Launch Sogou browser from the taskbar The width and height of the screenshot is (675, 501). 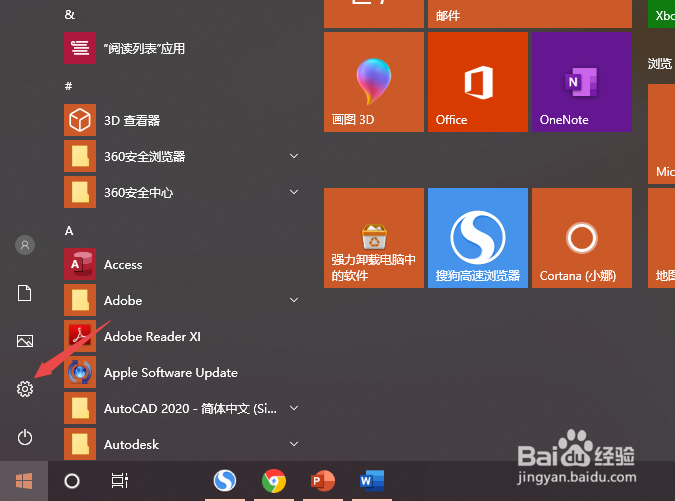pyautogui.click(x=225, y=481)
